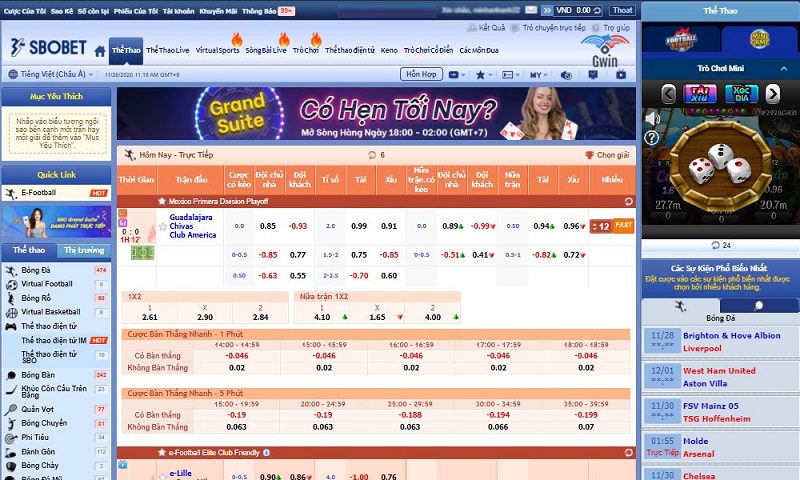Collapse the Trò Chơi Mini panel
This screenshot has height=480, width=800.
[x=784, y=68]
